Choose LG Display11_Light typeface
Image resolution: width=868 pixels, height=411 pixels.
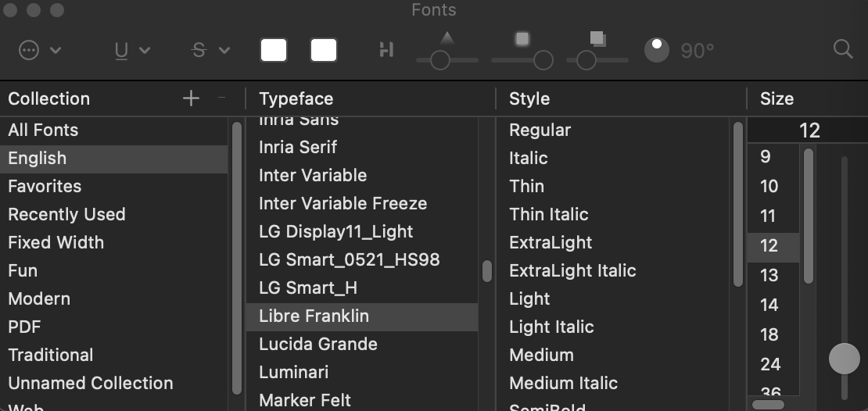362,232
